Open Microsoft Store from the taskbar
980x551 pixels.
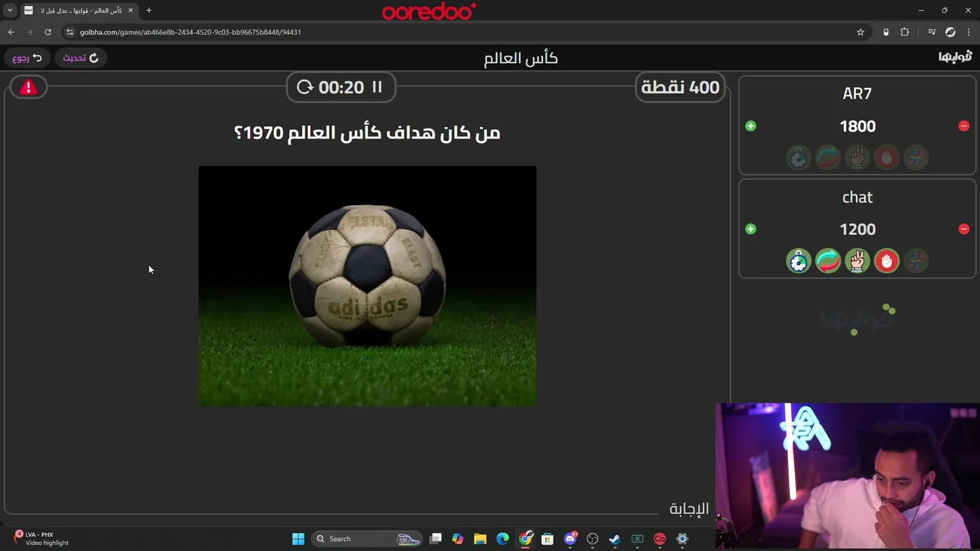coord(547,539)
